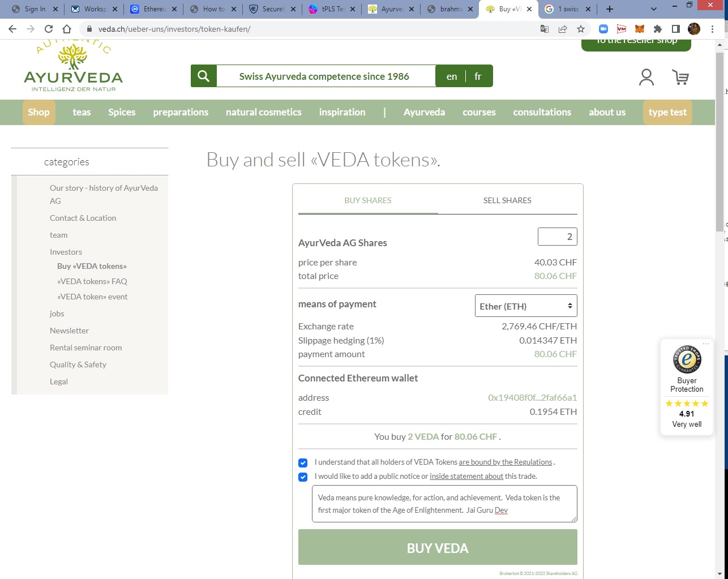Click the To the reseller shop button
728x579 pixels.
[636, 44]
